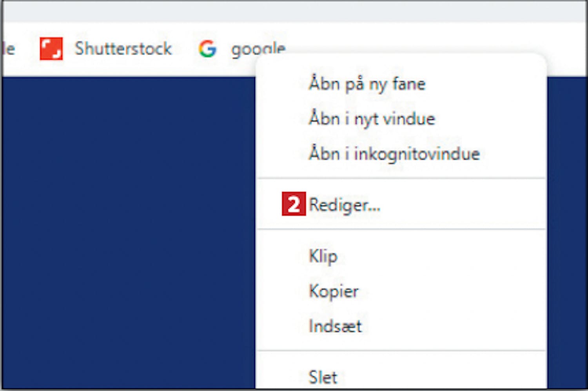Open the google bookmark label
The width and height of the screenshot is (588, 391).
258,49
